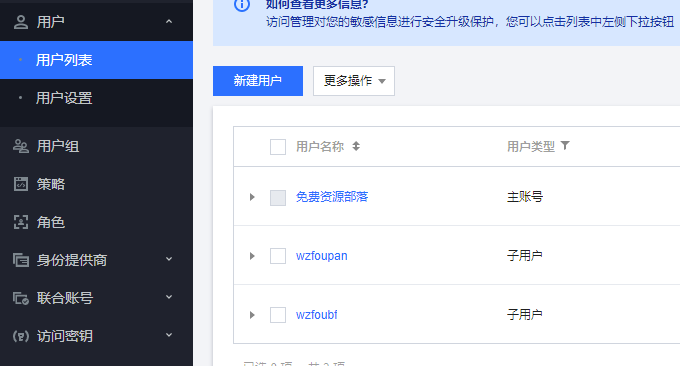The width and height of the screenshot is (680, 366).
Task: Check the box for wzfoubf row
Action: 278,315
